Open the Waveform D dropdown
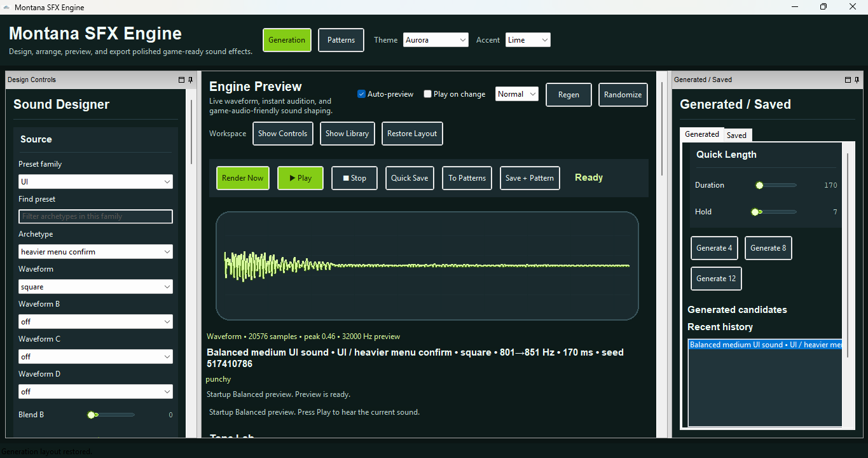 (x=95, y=392)
